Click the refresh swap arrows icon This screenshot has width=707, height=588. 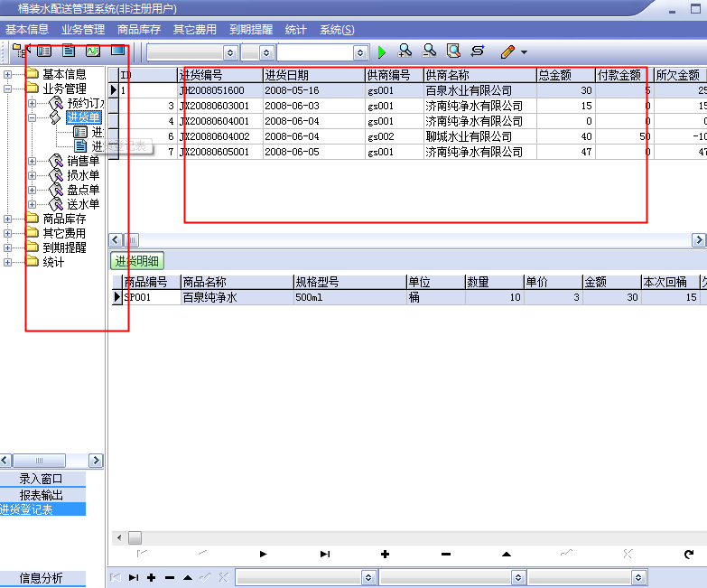(x=478, y=51)
